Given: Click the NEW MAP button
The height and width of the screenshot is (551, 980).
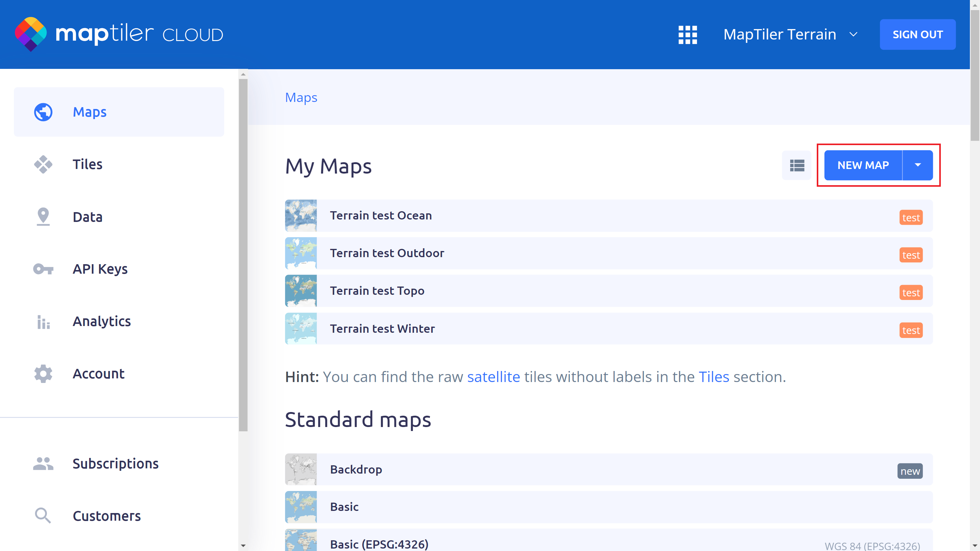Looking at the screenshot, I should (x=863, y=165).
